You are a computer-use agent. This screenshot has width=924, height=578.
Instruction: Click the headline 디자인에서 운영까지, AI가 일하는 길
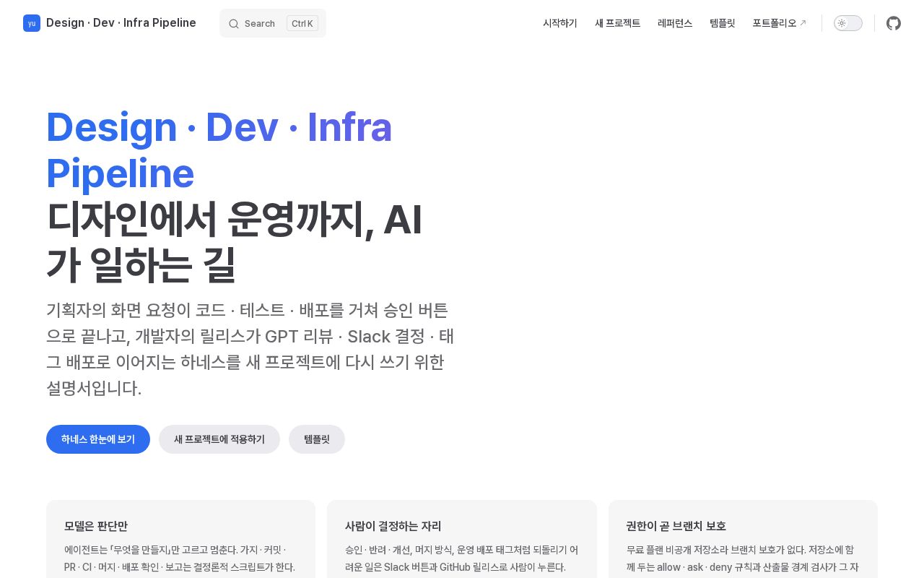(x=235, y=241)
